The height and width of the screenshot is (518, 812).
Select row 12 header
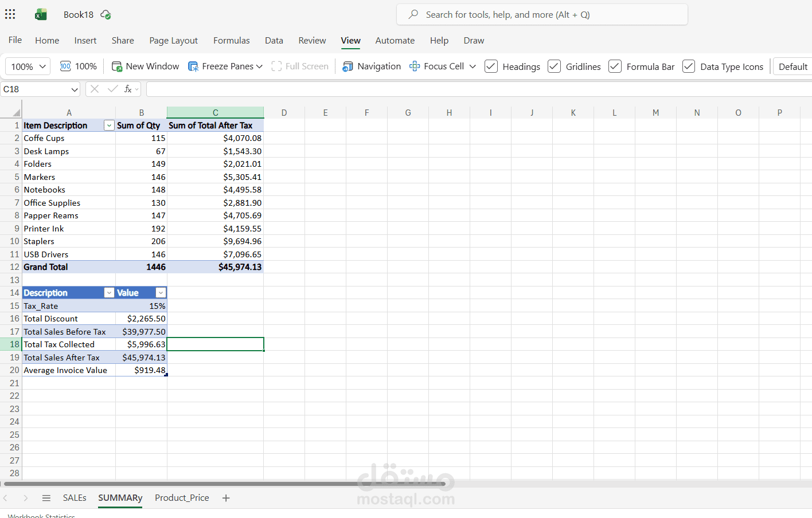click(x=11, y=267)
